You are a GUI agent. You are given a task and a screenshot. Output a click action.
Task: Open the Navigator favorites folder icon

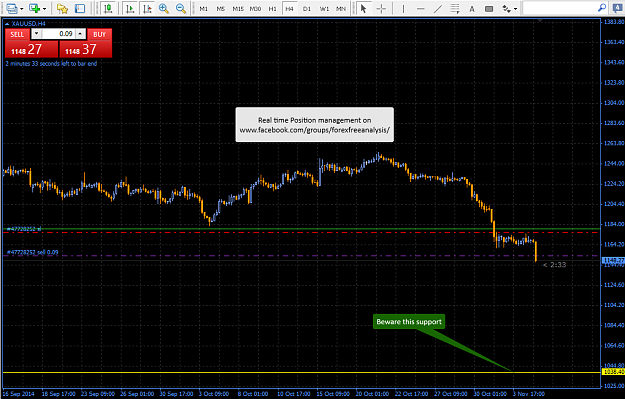(x=62, y=8)
